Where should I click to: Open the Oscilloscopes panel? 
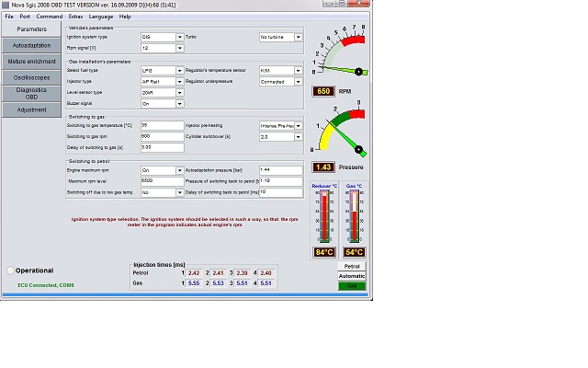[x=31, y=77]
